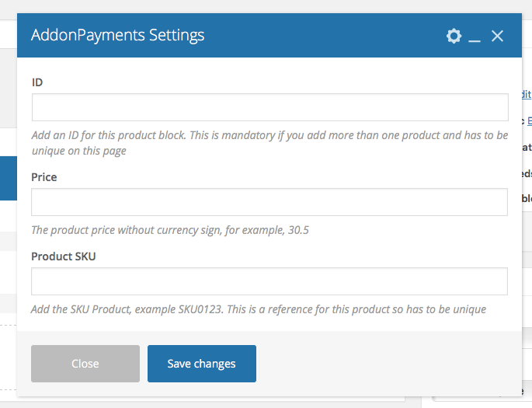Focus the ID text field

(270, 107)
